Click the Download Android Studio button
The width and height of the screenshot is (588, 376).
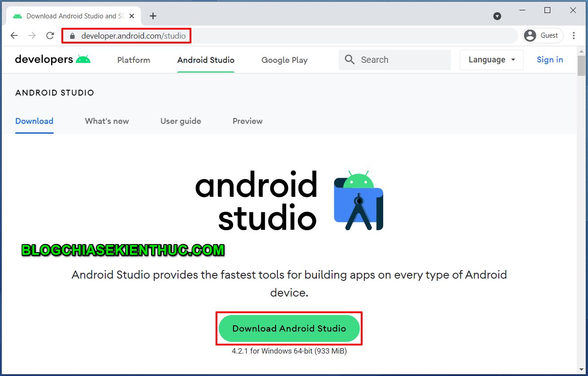pos(289,328)
